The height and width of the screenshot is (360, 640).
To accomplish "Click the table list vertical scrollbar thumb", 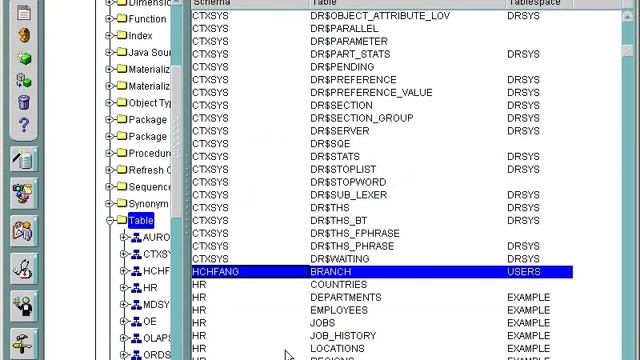I will (x=627, y=50).
